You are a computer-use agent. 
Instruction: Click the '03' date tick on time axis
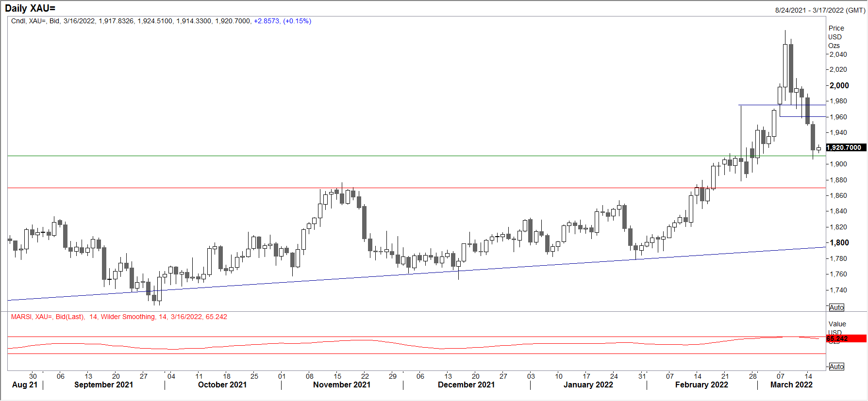[531, 376]
